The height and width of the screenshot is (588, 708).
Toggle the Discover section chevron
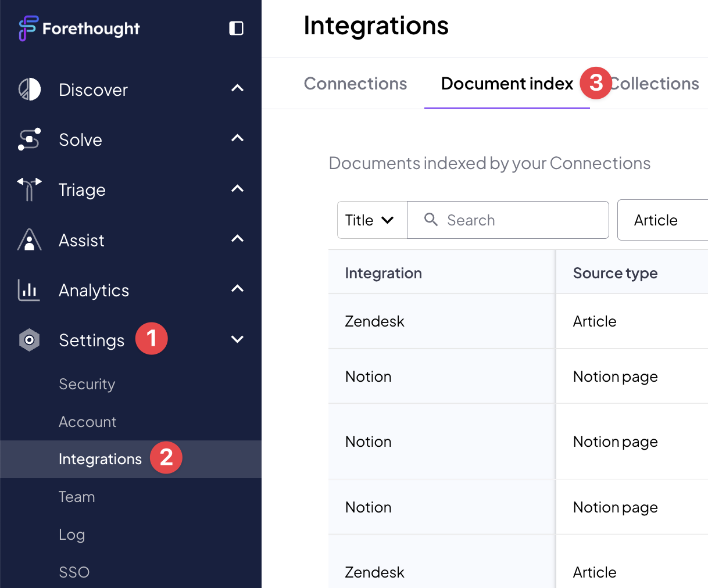click(237, 88)
